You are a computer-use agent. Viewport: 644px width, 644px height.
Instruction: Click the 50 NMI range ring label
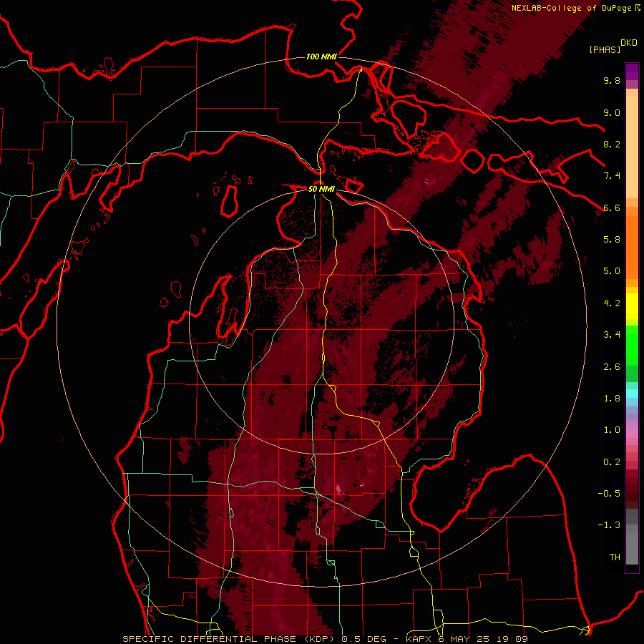pyautogui.click(x=321, y=189)
